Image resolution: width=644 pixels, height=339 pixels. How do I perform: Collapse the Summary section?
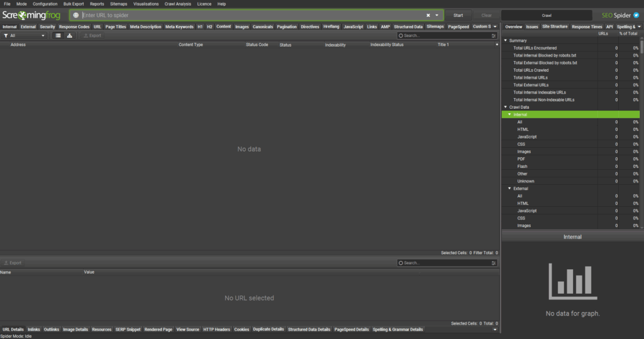click(x=506, y=40)
